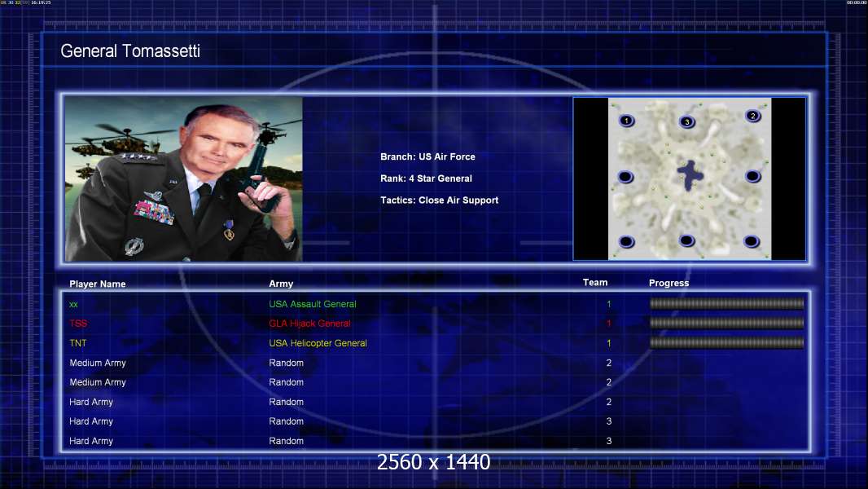Screen dimensions: 868x489
Task: Click the loading progress bar for player xx
Action: click(726, 303)
